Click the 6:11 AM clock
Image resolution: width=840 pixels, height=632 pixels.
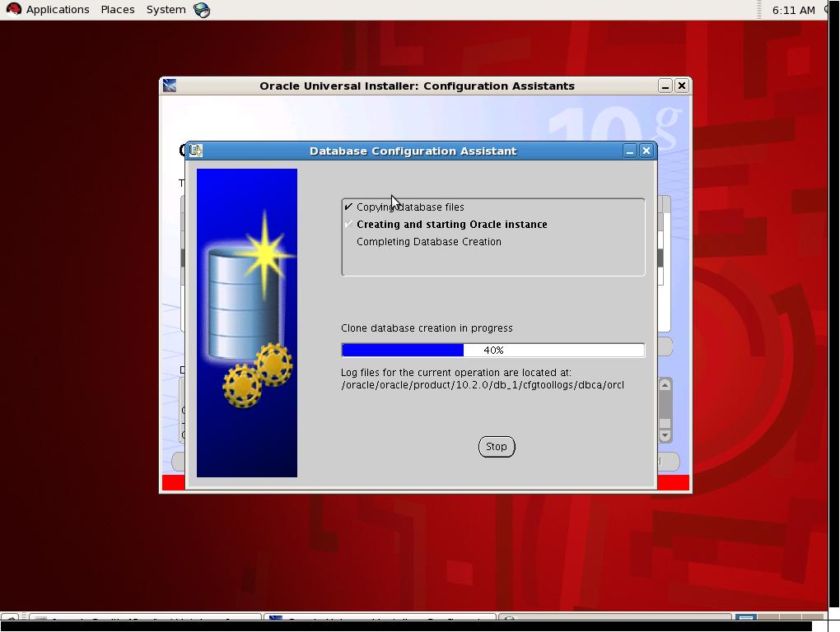pyautogui.click(x=793, y=10)
